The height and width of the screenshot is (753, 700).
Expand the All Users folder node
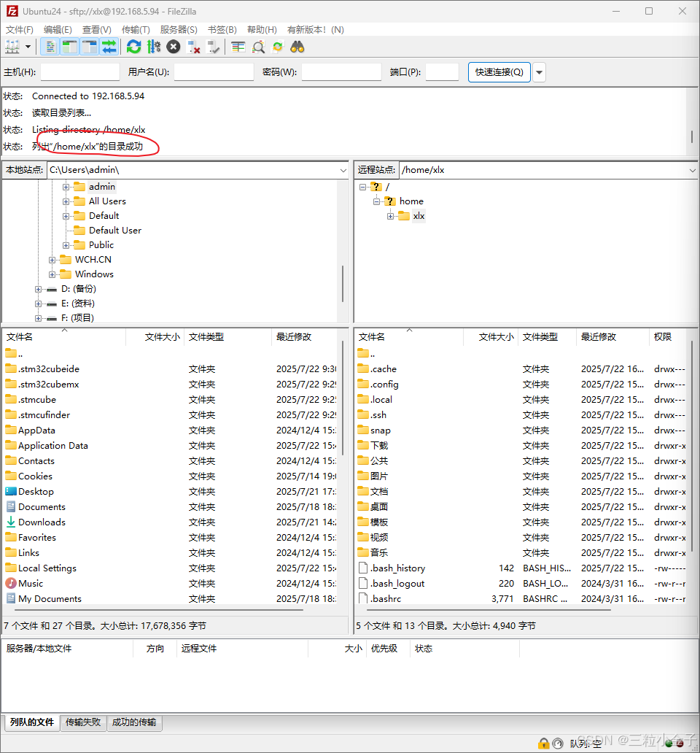coord(66,201)
